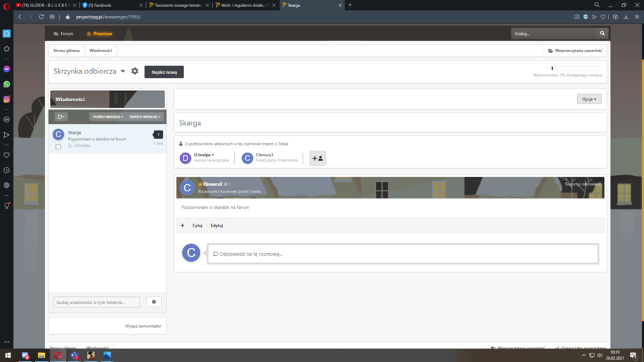This screenshot has height=362, width=644.
Task: Click the Windows Start button
Action: (x=8, y=356)
